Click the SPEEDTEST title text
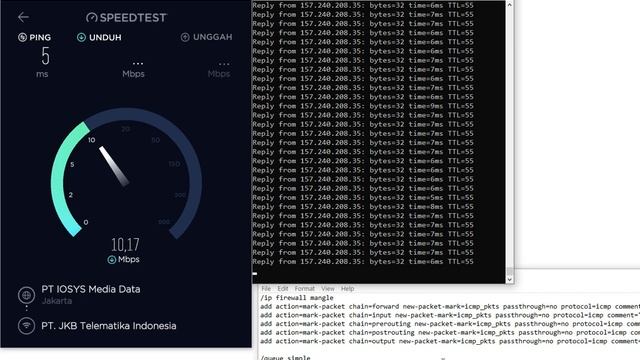This screenshot has height=360, width=640. tap(133, 18)
